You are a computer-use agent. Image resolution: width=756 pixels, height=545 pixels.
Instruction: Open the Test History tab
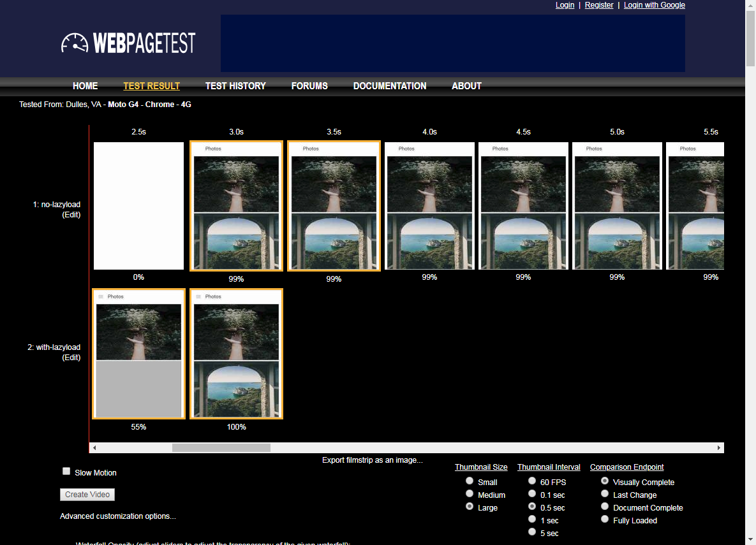pyautogui.click(x=235, y=86)
